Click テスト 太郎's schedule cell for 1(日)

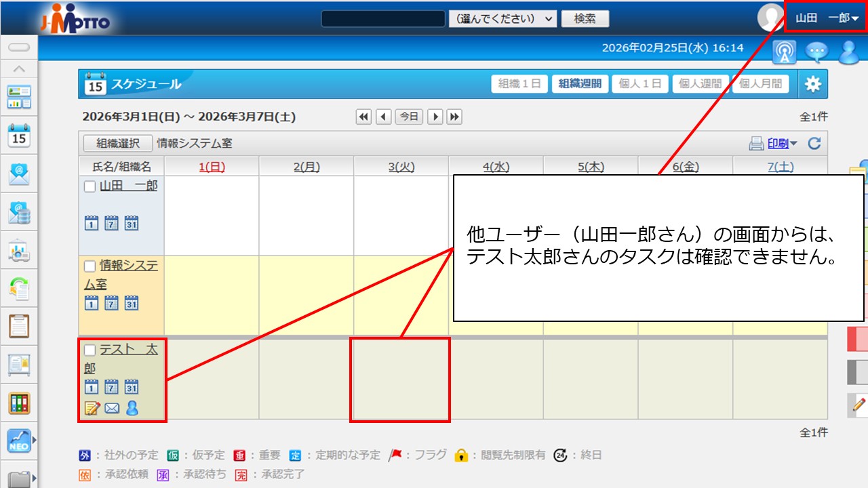[212, 380]
